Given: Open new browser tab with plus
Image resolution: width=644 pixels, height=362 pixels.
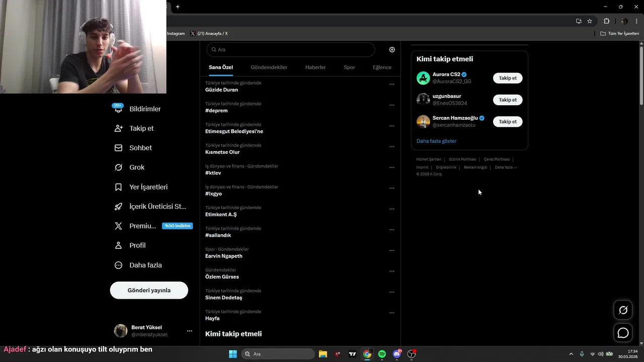Looking at the screenshot, I should (178, 7).
